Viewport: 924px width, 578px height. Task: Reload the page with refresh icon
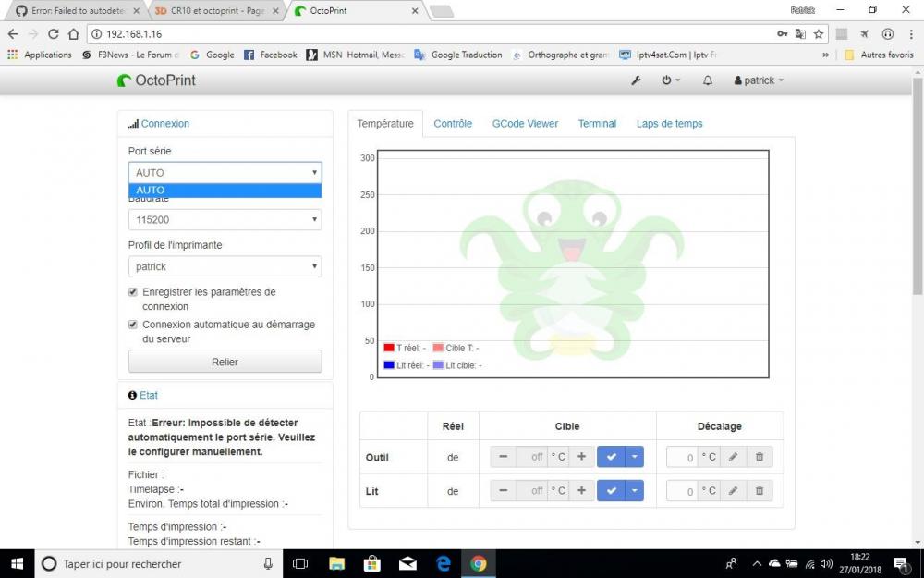(53, 34)
